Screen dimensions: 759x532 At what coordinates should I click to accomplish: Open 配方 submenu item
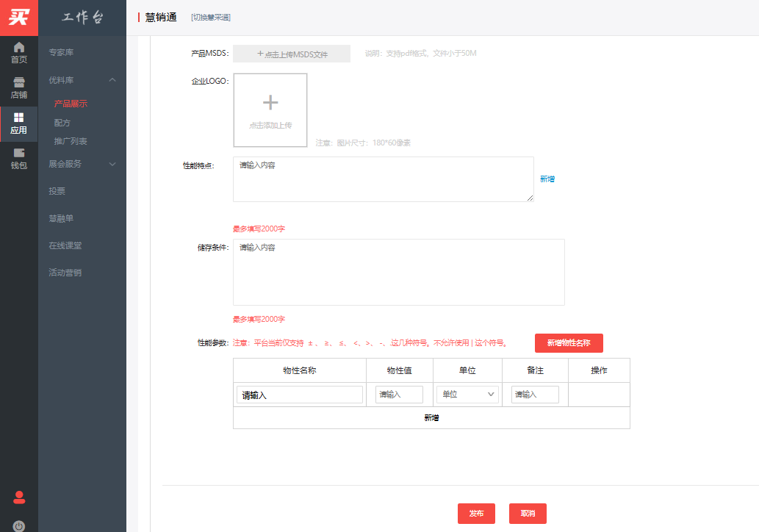[x=62, y=123]
